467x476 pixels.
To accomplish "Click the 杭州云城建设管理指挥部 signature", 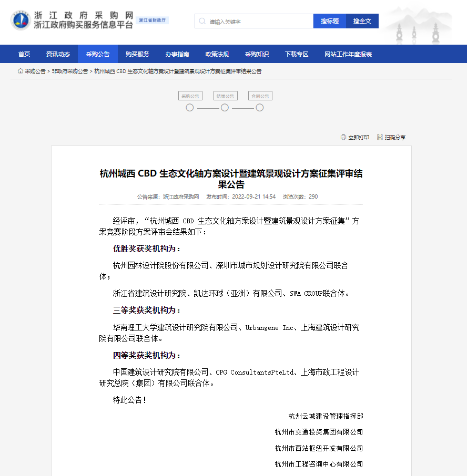I will click(x=326, y=416).
